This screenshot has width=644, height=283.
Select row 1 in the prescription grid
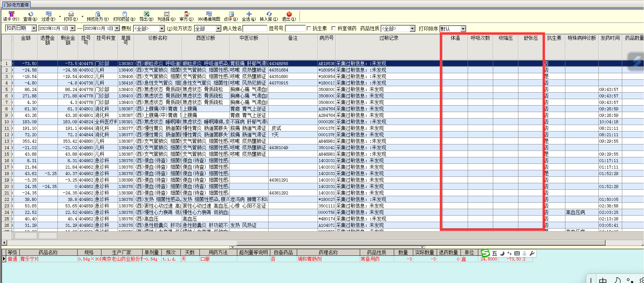[322, 63]
